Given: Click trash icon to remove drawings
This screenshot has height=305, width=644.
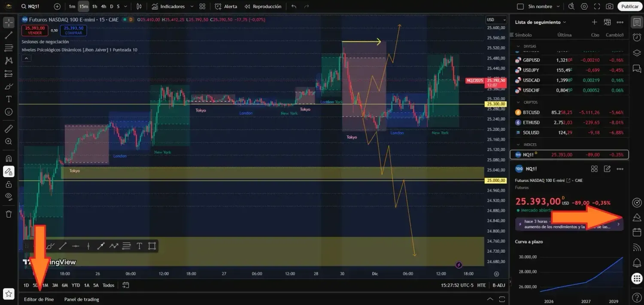Looking at the screenshot, I should 9,214.
